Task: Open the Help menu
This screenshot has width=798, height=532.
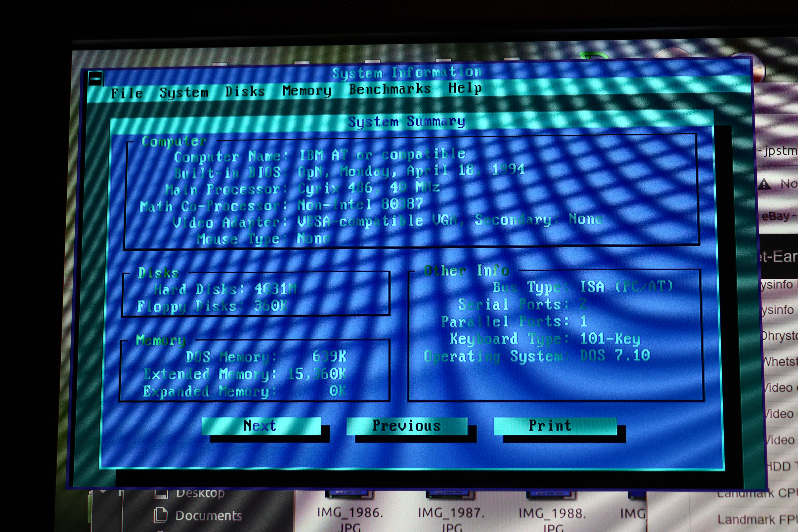Action: coord(465,88)
